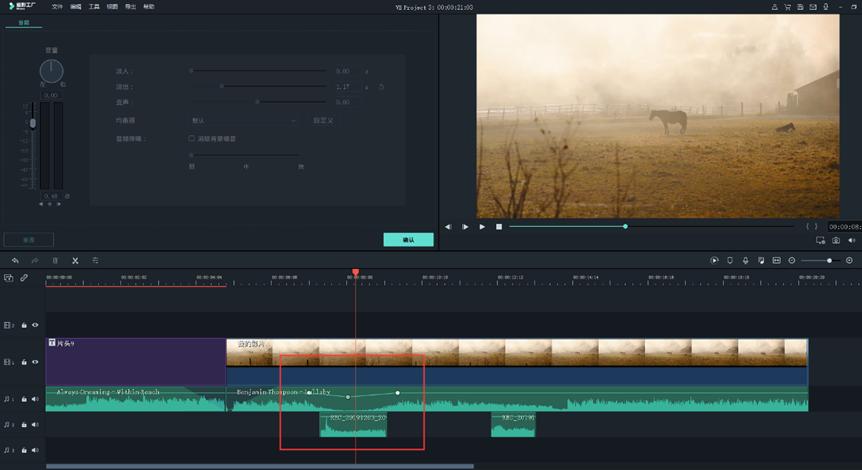The width and height of the screenshot is (862, 470).
Task: Click the microphone voiceover icon in timeline toolbar
Action: tap(745, 260)
